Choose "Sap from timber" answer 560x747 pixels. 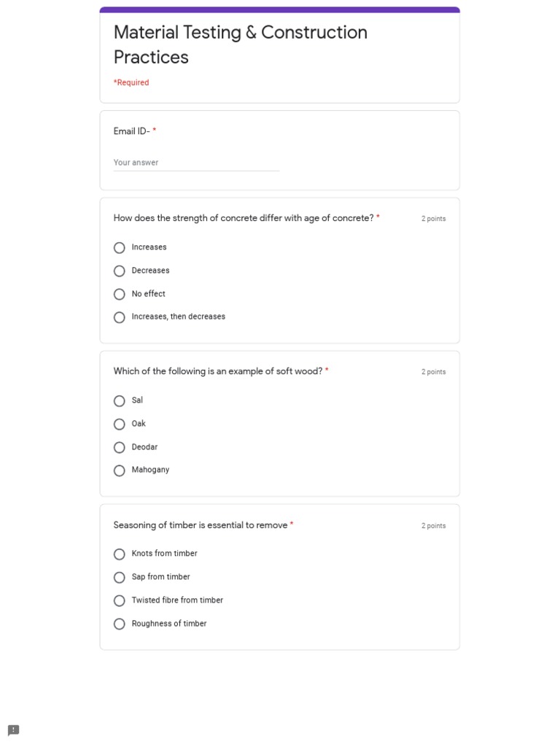pyautogui.click(x=120, y=578)
